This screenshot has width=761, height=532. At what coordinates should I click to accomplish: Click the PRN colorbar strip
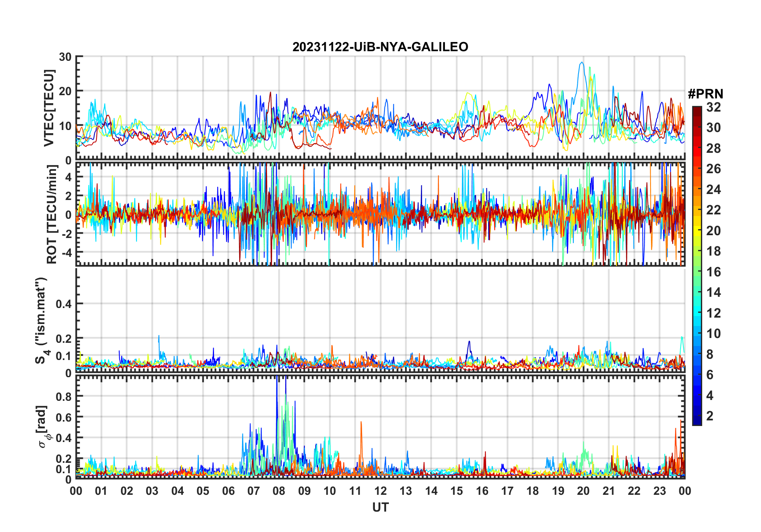pos(697,266)
